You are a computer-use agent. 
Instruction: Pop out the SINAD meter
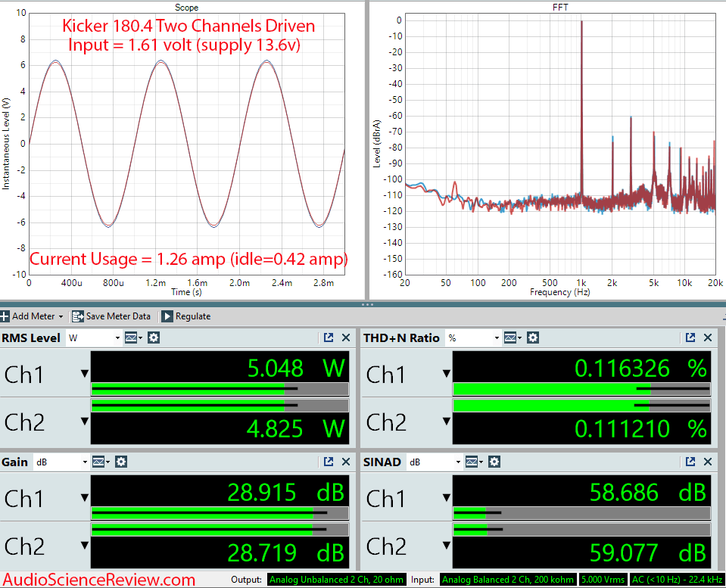(690, 462)
